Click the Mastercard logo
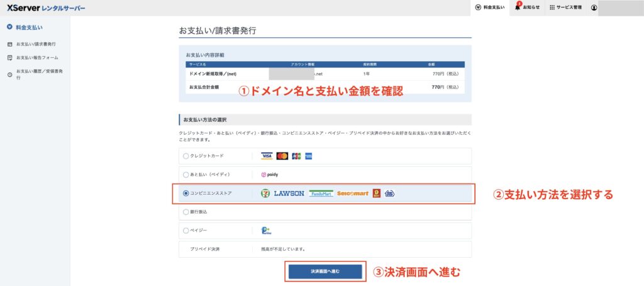This screenshot has height=286, width=644. (282, 156)
